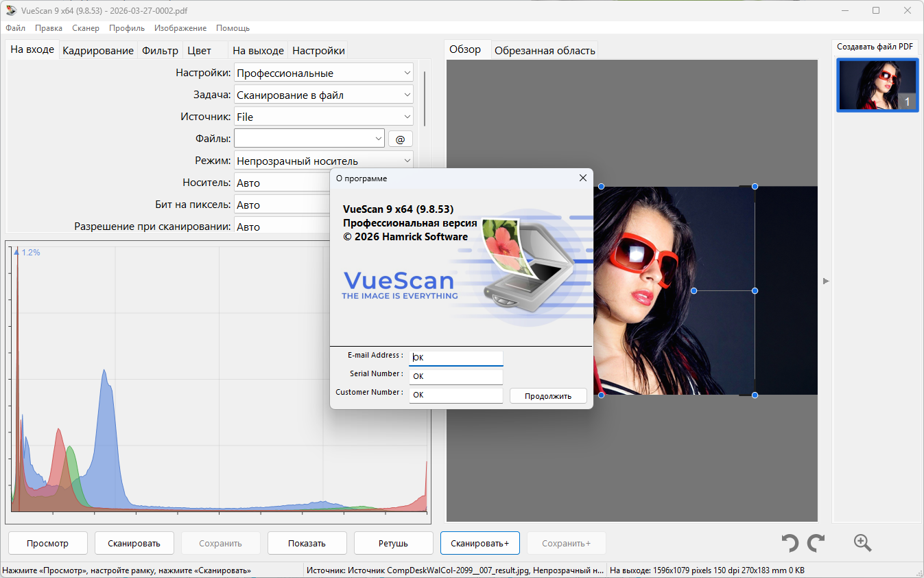Click the zoom in magnifier icon
The width and height of the screenshot is (924, 578).
pos(862,543)
